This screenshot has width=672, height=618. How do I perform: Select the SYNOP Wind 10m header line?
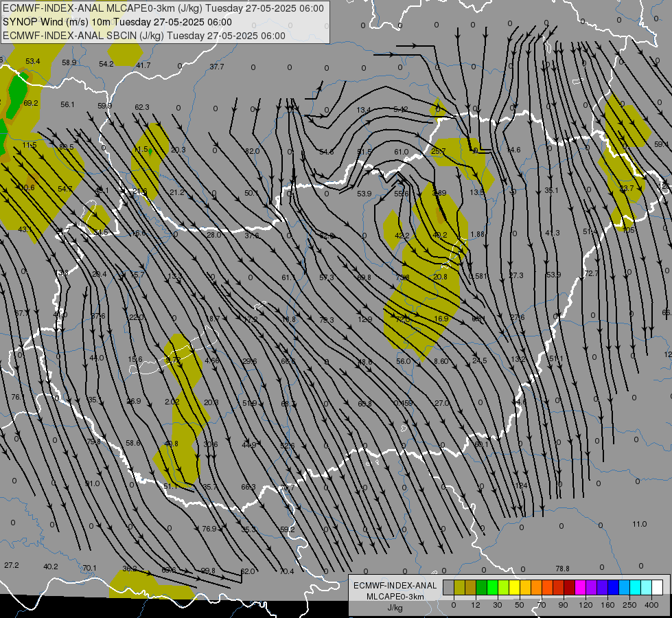pyautogui.click(x=117, y=22)
